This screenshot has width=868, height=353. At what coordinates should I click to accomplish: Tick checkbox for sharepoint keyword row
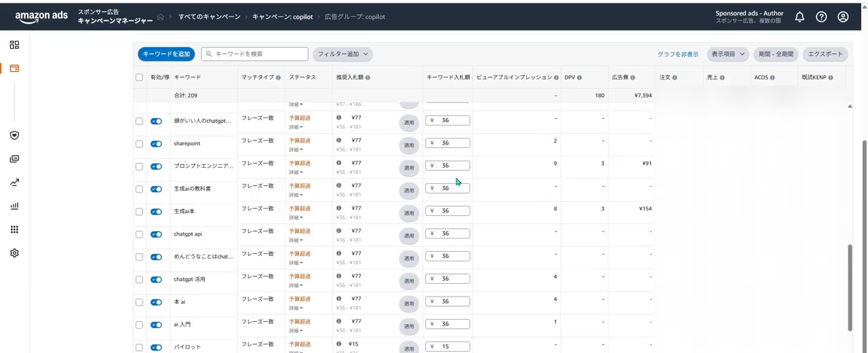[x=139, y=144]
